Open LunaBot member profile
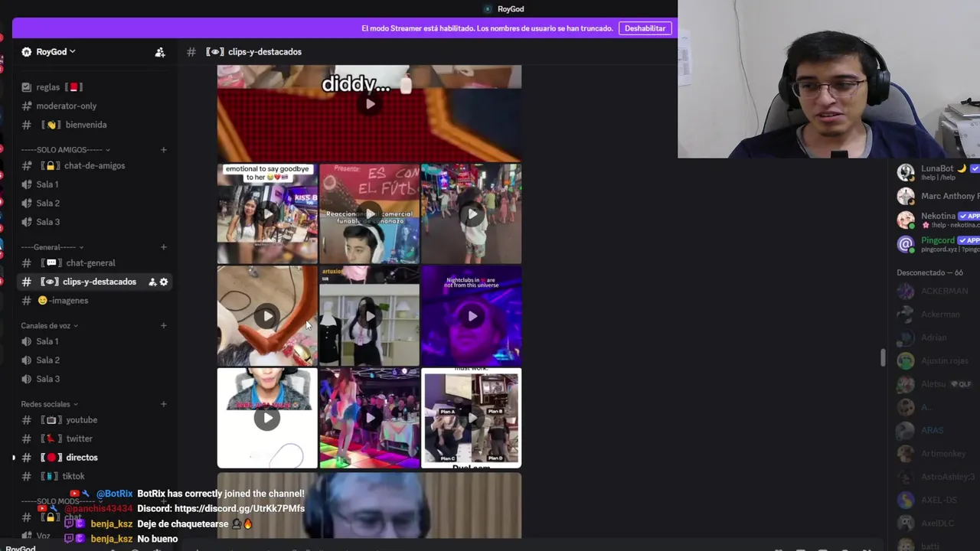980x551 pixels. pos(937,172)
